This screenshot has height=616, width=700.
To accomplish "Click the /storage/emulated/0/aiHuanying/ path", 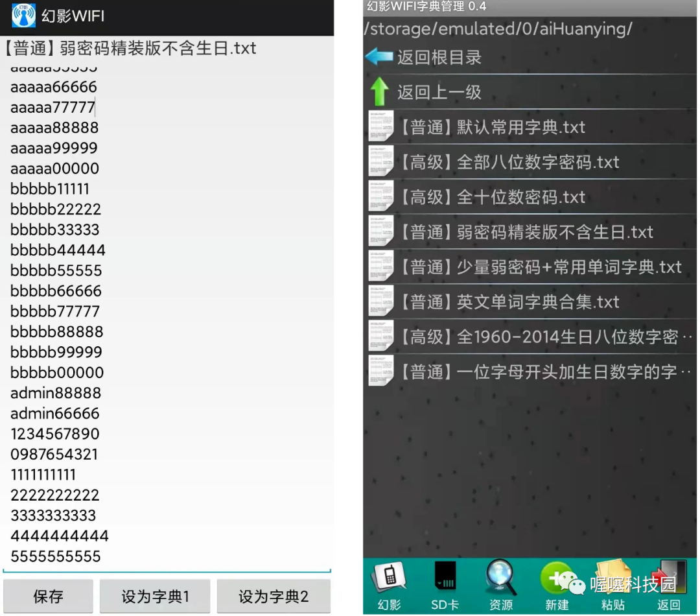I will 498,29.
